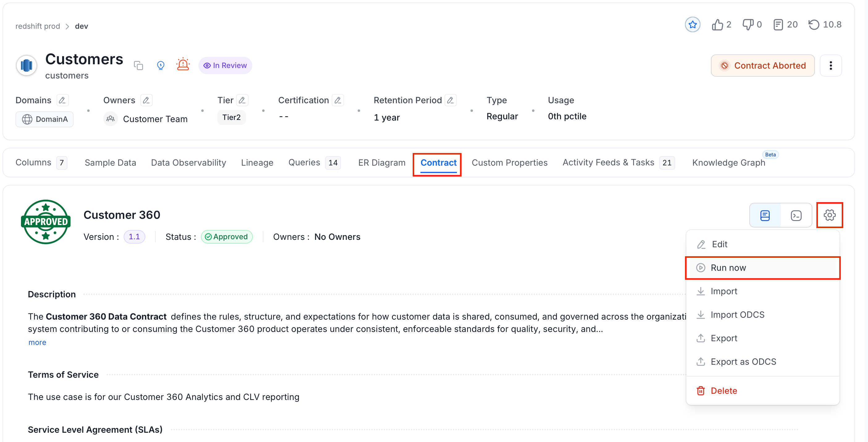868x442 pixels.
Task: Expand description with the more link
Action: coord(37,342)
